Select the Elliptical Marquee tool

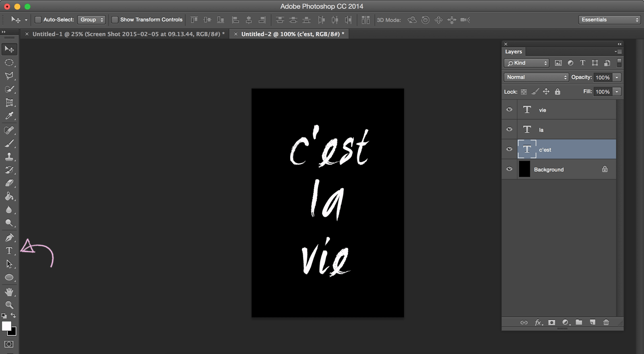9,62
